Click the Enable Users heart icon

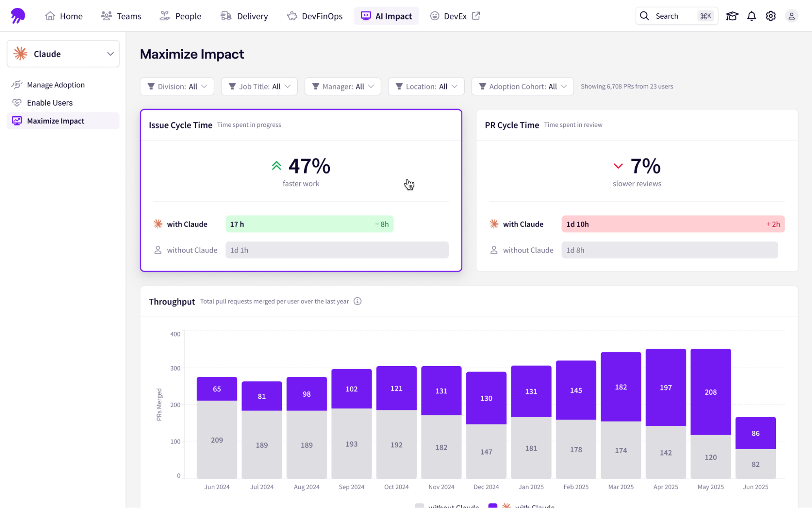pyautogui.click(x=17, y=103)
